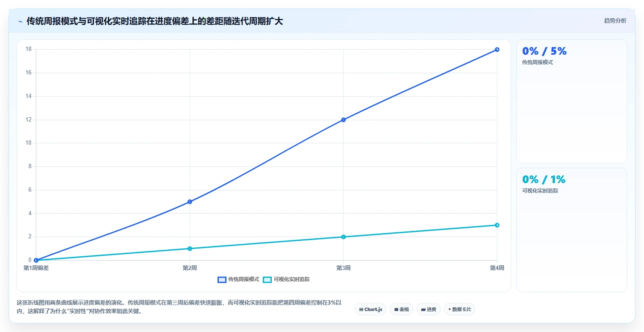Click the 第2周 x-axis label

point(190,268)
